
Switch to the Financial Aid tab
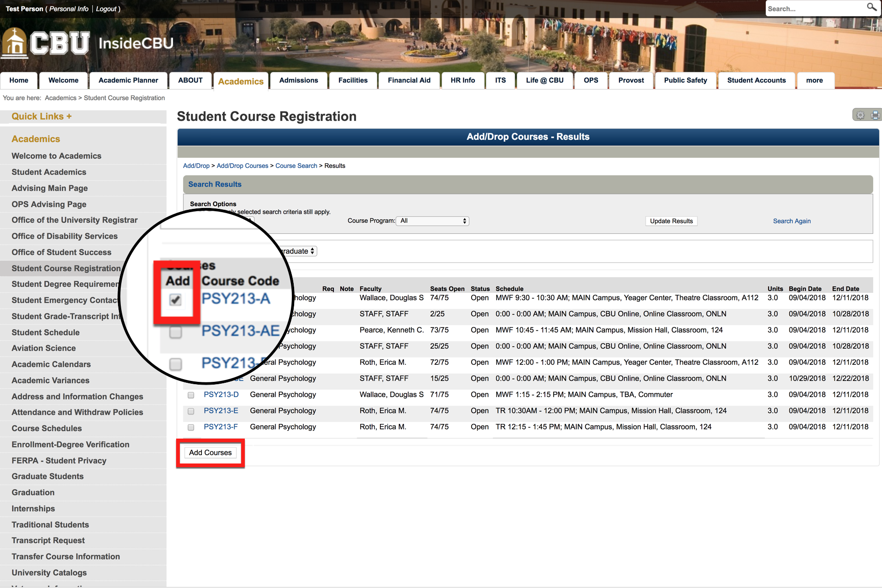pos(409,80)
